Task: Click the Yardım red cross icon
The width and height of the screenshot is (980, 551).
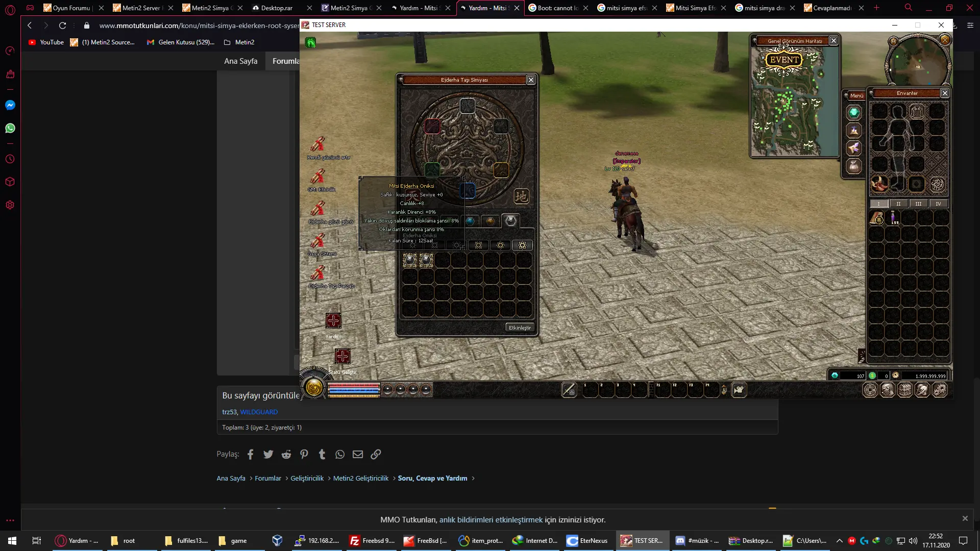Action: (x=333, y=321)
